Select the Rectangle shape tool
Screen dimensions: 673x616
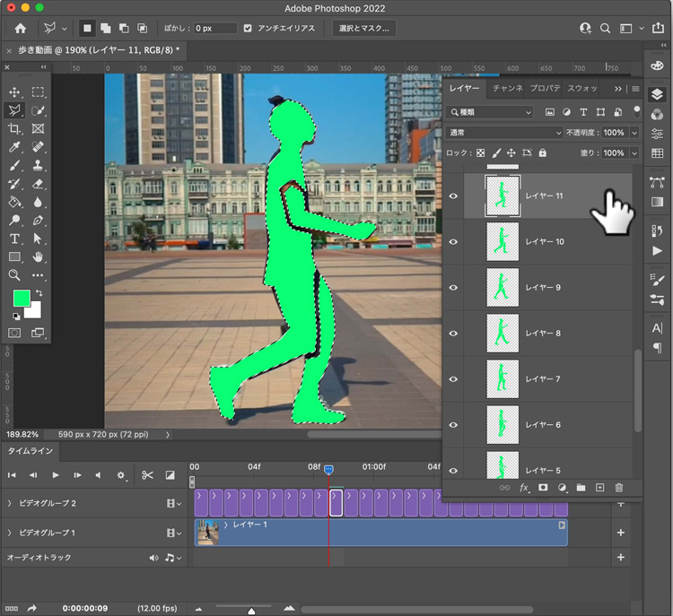point(14,257)
